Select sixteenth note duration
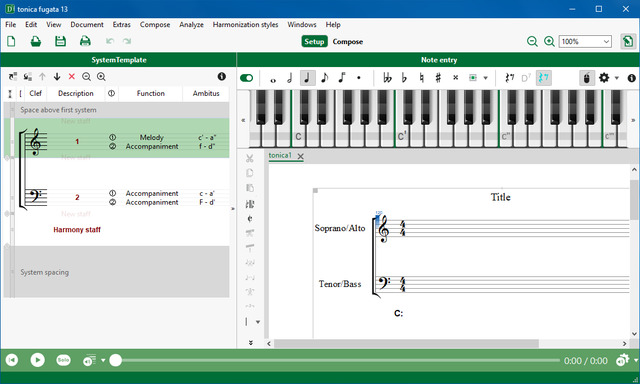This screenshot has height=384, width=640. pos(342,78)
